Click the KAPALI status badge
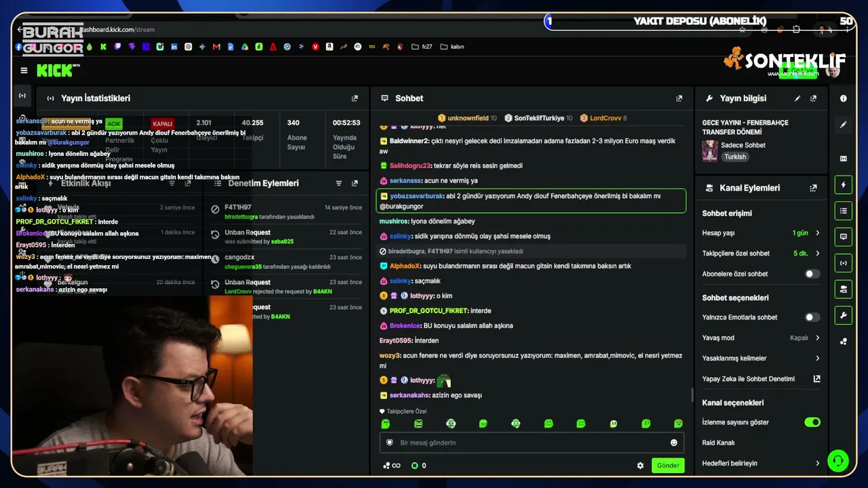The width and height of the screenshot is (868, 488). click(x=163, y=124)
